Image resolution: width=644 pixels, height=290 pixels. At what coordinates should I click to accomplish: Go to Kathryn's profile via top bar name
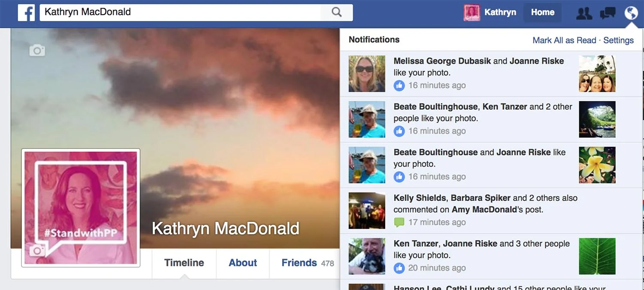tap(500, 12)
